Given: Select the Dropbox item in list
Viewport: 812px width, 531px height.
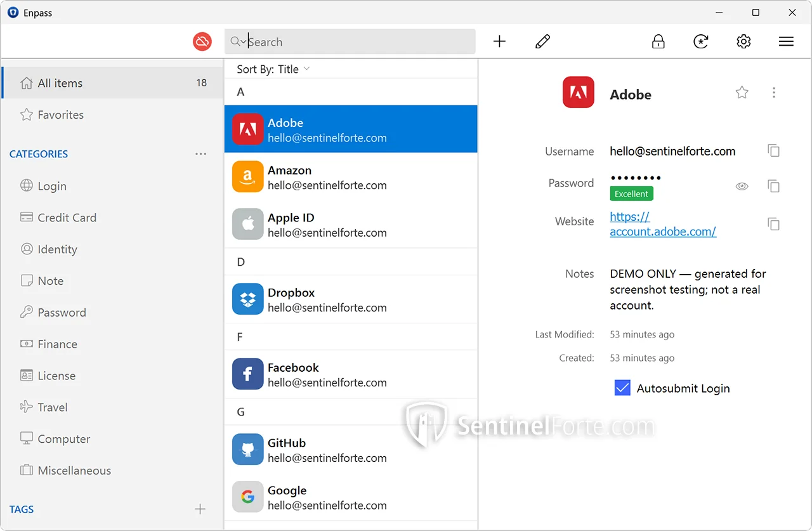Looking at the screenshot, I should 351,299.
